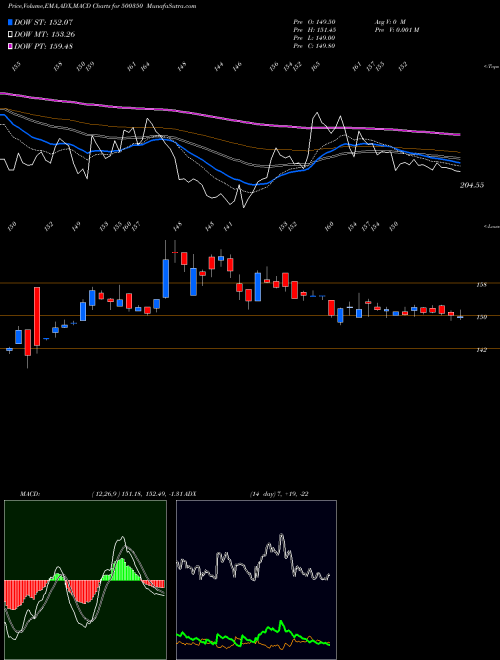500x660 pixels.
Task: Click the 'Pre V: 0.001 M' label
Action: coord(397,30)
